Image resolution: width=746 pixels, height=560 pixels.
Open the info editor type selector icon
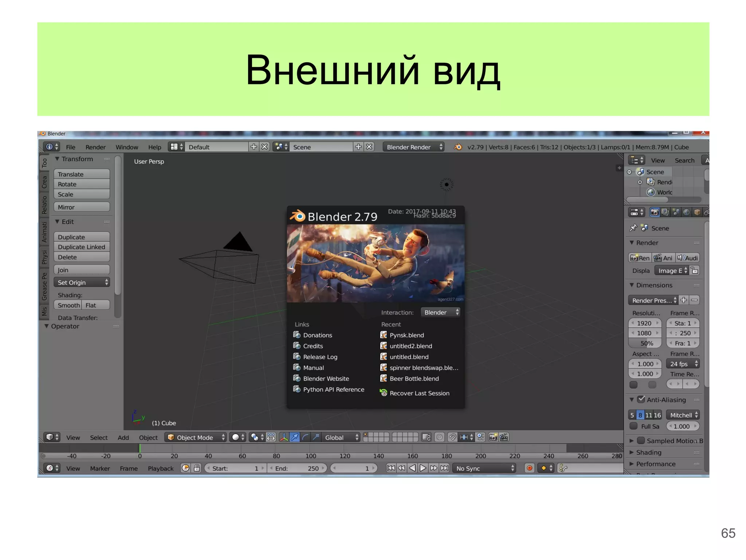pyautogui.click(x=52, y=147)
